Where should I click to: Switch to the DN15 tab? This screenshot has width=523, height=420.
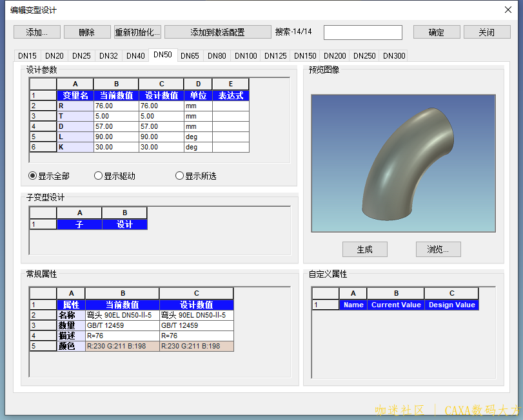pos(27,55)
